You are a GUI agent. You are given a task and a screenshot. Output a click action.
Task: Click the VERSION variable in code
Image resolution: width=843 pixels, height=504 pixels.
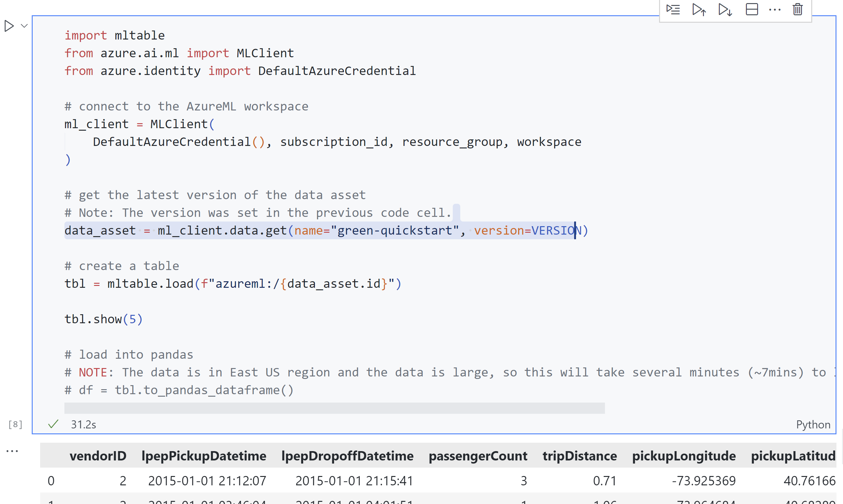pyautogui.click(x=556, y=230)
